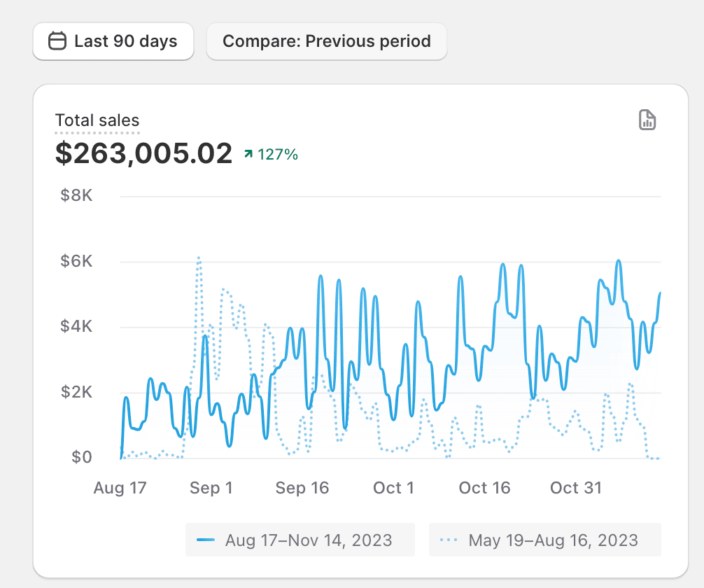Toggle the Aug 17–Nov 14, 2023 series
Image resolution: width=704 pixels, height=588 pixels.
tap(300, 540)
